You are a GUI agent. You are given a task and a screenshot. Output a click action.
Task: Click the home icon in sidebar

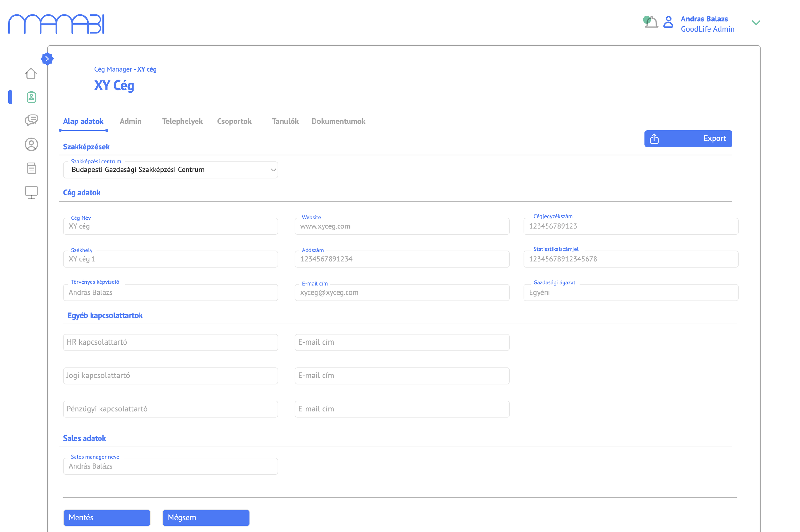[31, 74]
